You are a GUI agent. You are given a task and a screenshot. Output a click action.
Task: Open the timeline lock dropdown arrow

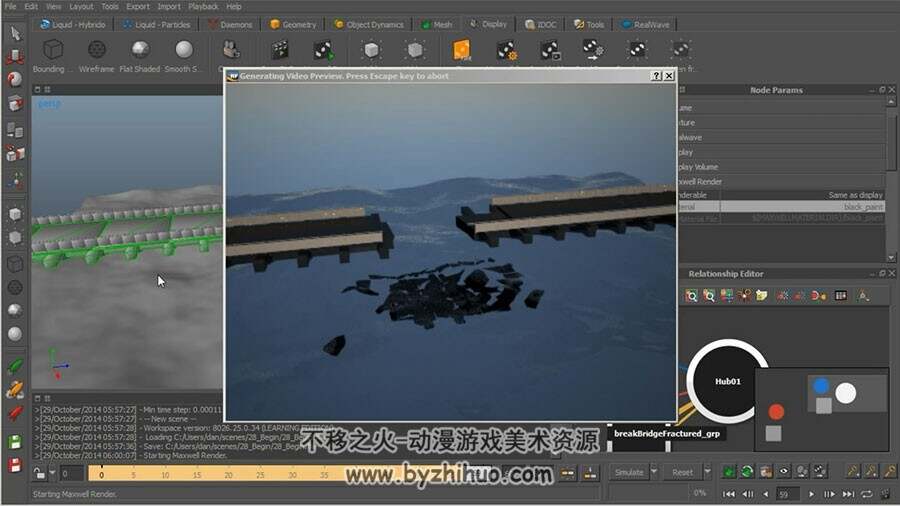tap(52, 473)
